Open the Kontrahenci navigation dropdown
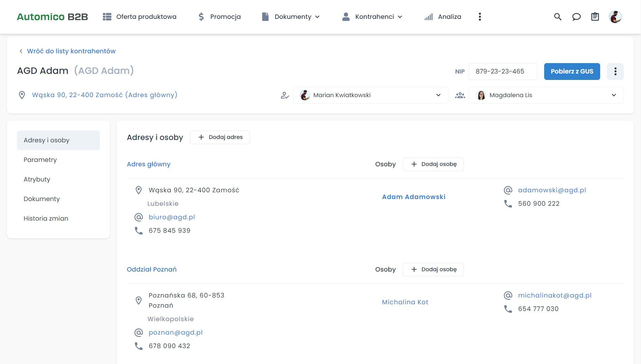 coord(372,17)
